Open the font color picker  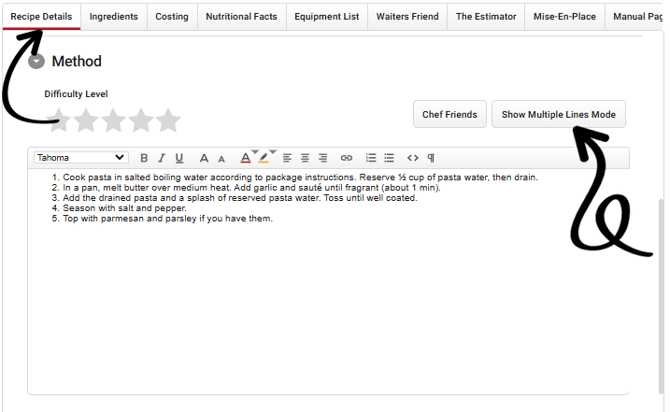point(245,158)
